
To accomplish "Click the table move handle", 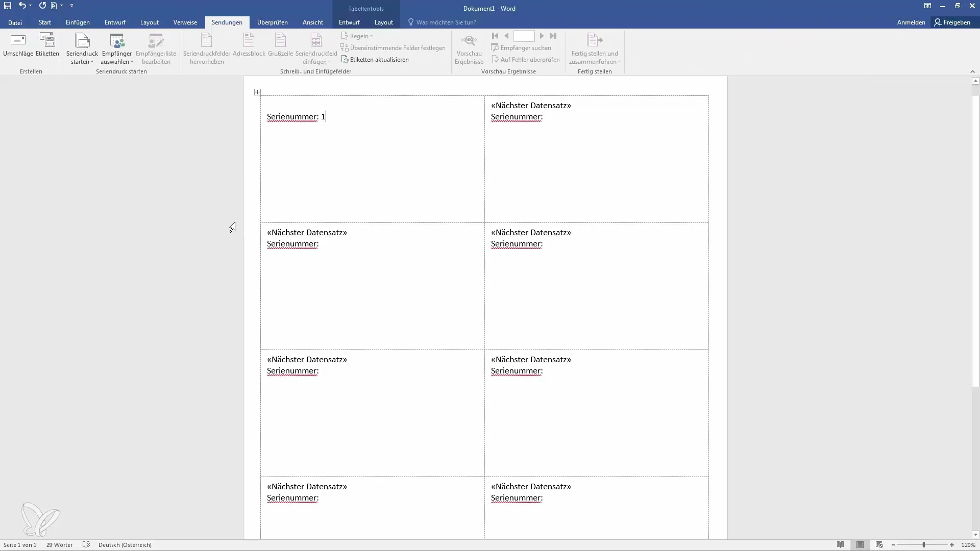I will pyautogui.click(x=257, y=92).
